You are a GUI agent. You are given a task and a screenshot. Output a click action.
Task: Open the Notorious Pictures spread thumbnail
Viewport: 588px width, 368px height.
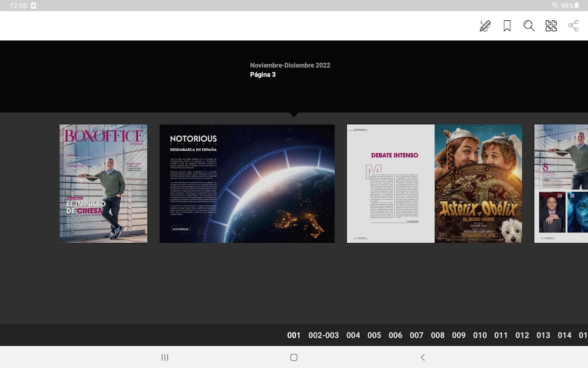coord(247,184)
